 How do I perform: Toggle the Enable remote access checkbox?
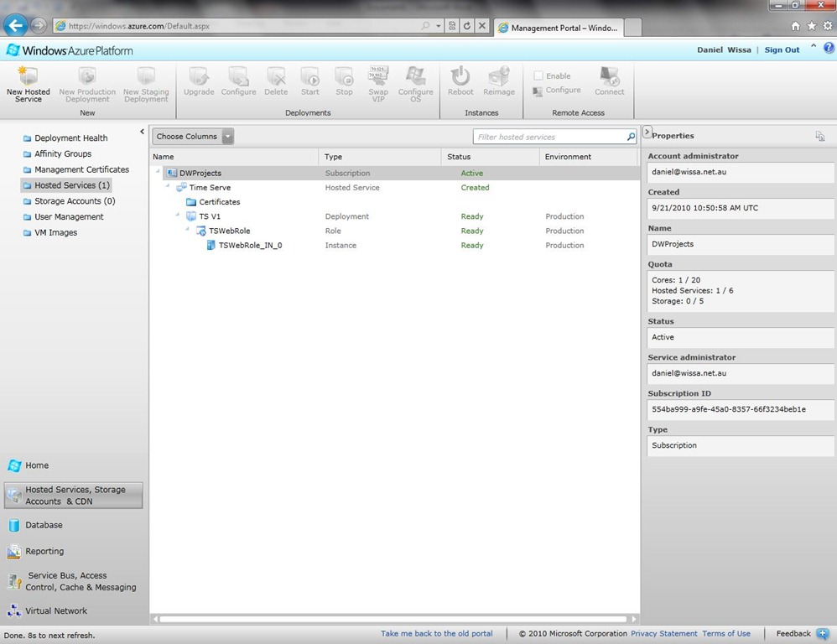click(x=538, y=75)
